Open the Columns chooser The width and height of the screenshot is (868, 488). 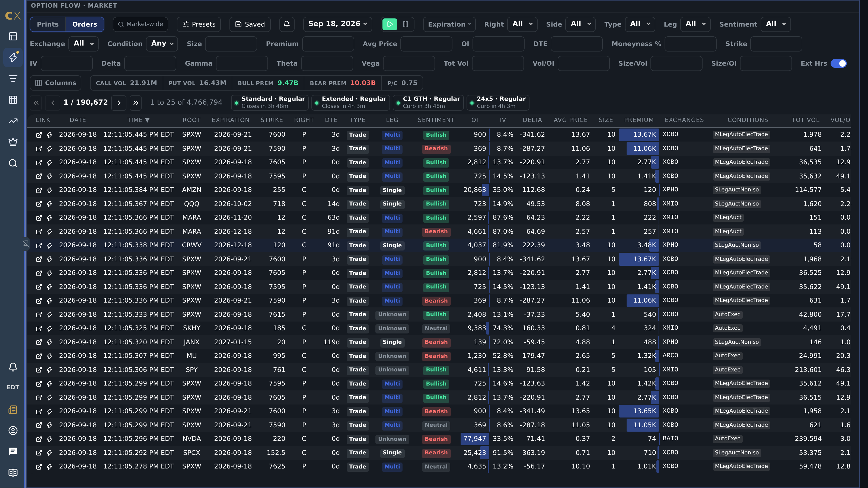point(56,83)
